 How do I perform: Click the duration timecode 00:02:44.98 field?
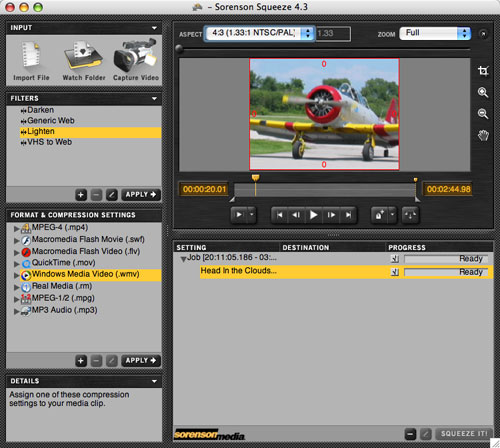448,189
